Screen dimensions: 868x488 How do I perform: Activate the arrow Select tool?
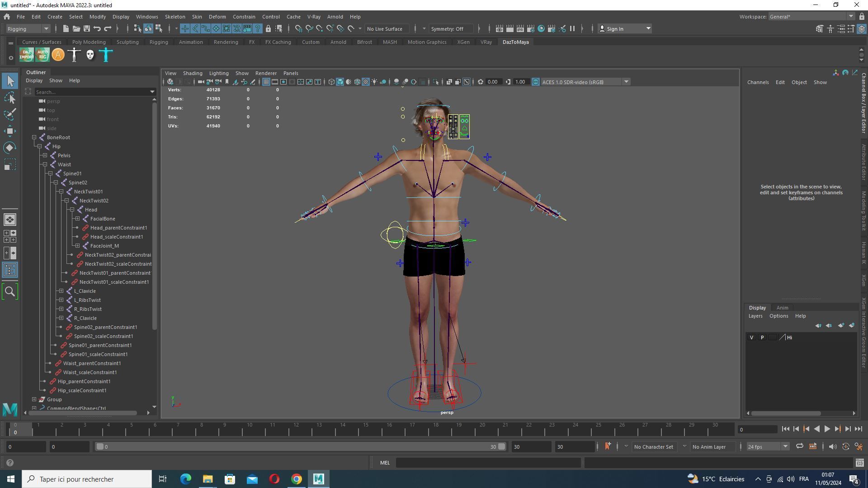tap(10, 81)
